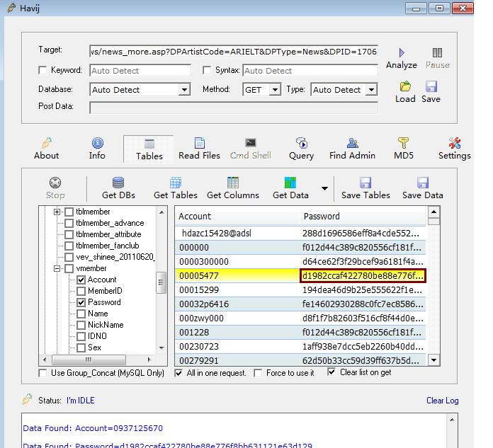Toggle All in one request
This screenshot has width=493, height=448.
point(179,373)
